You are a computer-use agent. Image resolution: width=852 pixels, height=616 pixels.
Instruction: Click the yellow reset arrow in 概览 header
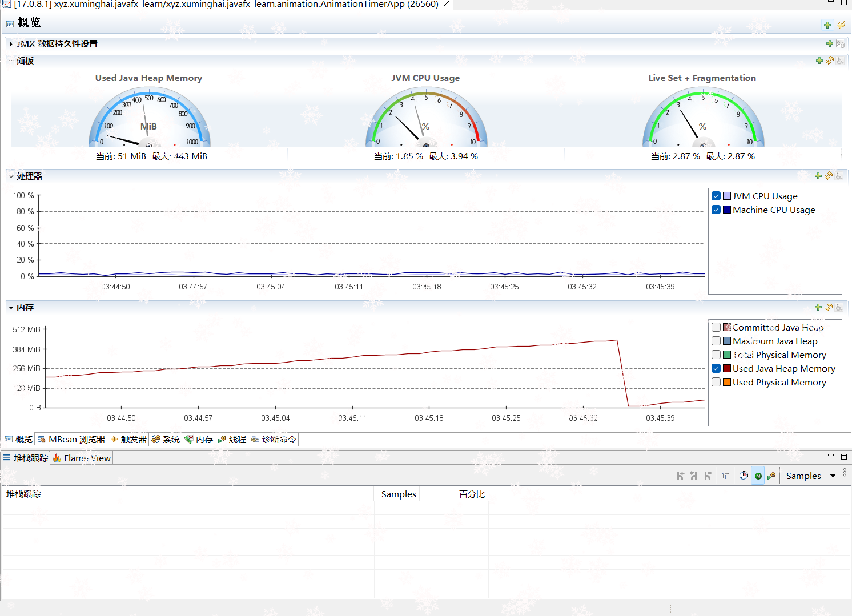click(x=841, y=25)
